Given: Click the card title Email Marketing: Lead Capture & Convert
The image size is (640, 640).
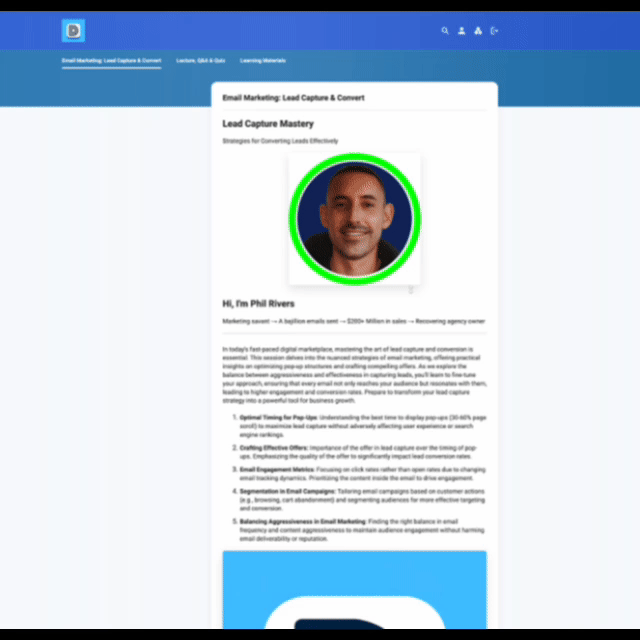Looking at the screenshot, I should 293,98.
